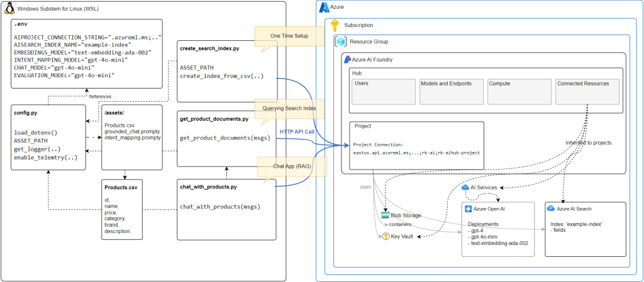Click the AI Services cloud icon
The width and height of the screenshot is (644, 282).
465,187
